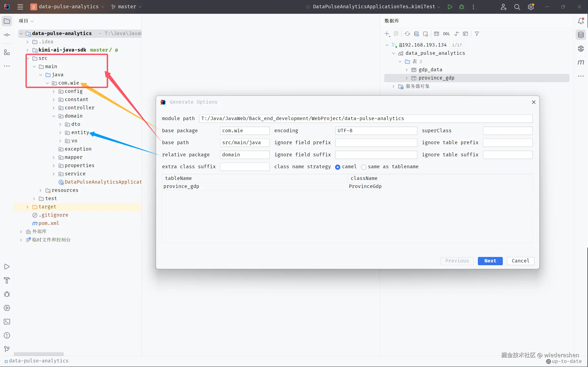Click the Database tool window icon
This screenshot has width=588, height=367.
(581, 35)
